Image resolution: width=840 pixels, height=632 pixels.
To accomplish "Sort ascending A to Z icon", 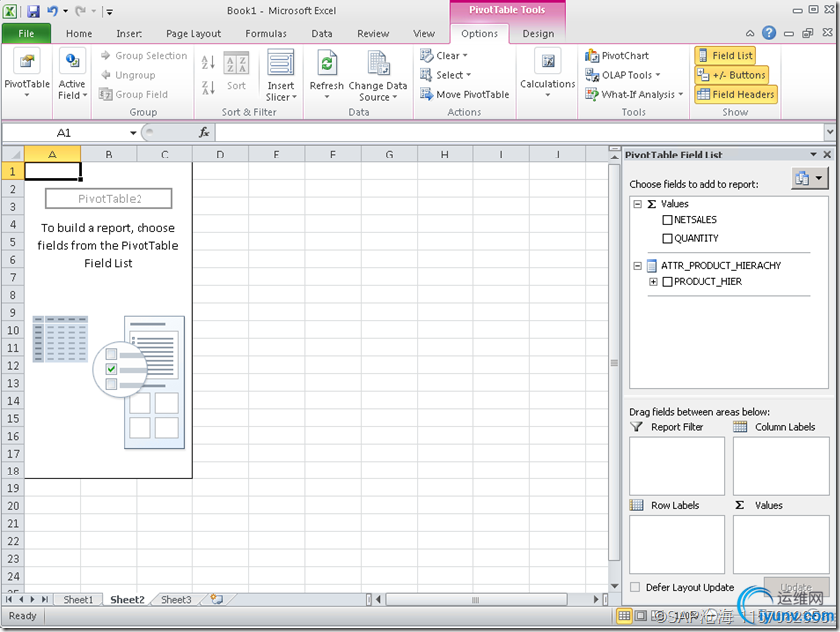I will pos(208,62).
